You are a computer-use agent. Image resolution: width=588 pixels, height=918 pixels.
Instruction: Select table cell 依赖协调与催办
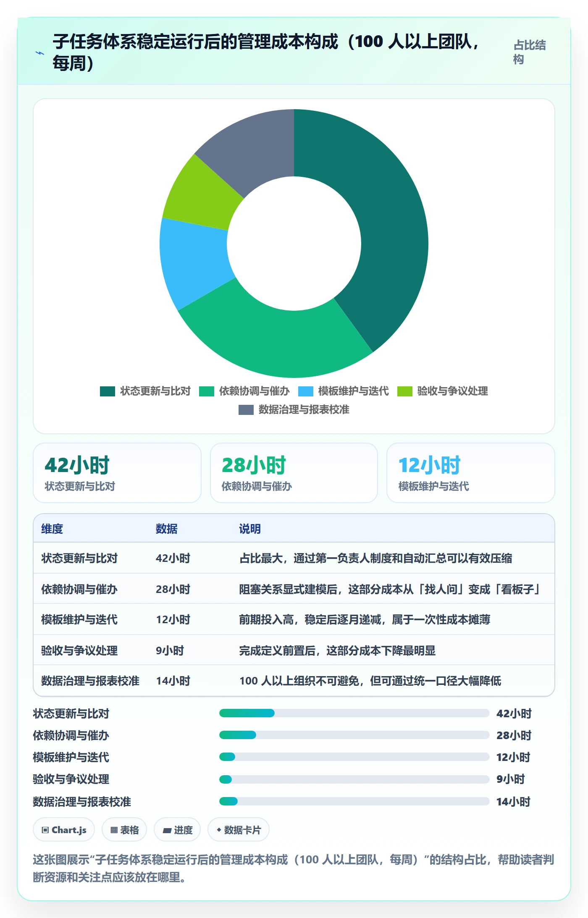coord(79,589)
